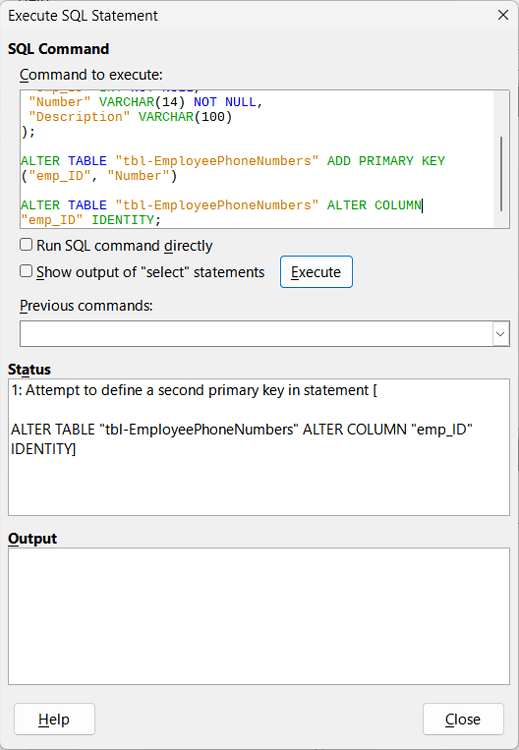The height and width of the screenshot is (750, 519).
Task: Click the Execute button
Action: click(x=316, y=272)
